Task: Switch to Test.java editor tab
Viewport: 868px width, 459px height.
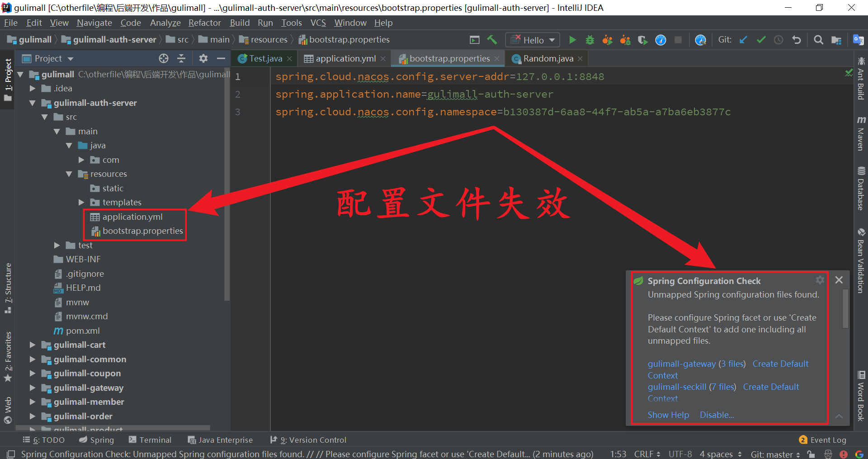Action: click(x=265, y=58)
